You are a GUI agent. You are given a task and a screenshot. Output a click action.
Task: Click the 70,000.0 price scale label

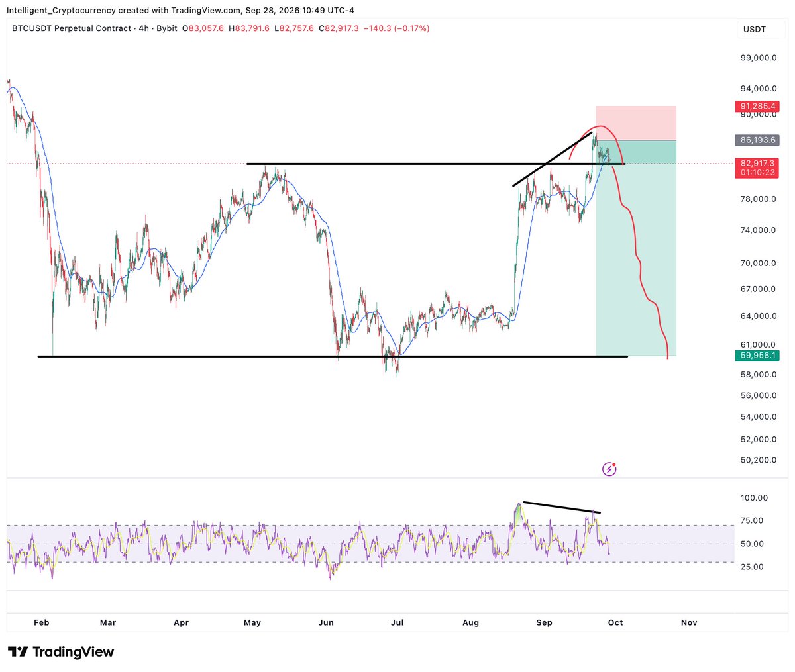[759, 263]
